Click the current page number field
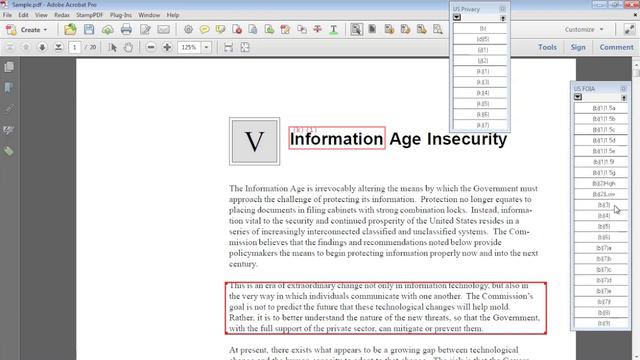This screenshot has width=640, height=360. tap(74, 47)
